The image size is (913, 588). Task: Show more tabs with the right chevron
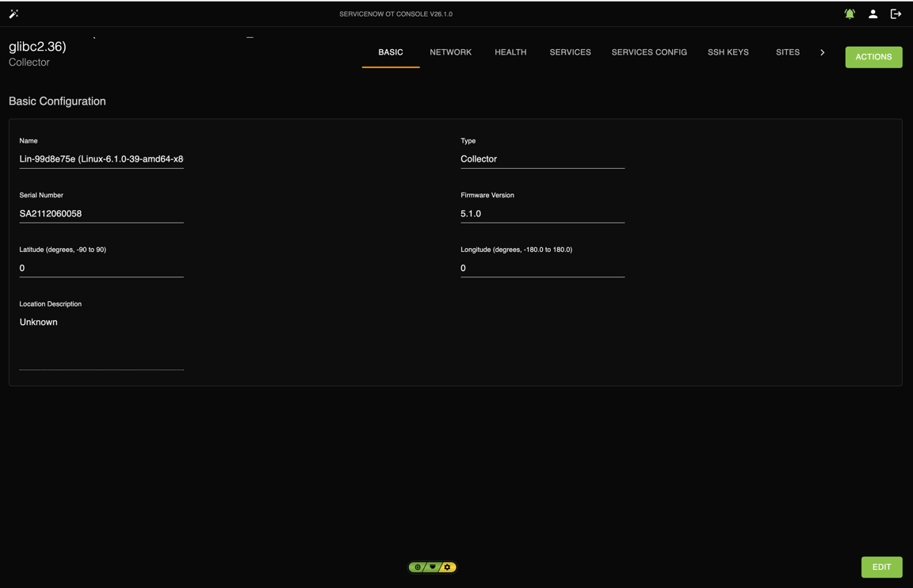click(x=822, y=52)
